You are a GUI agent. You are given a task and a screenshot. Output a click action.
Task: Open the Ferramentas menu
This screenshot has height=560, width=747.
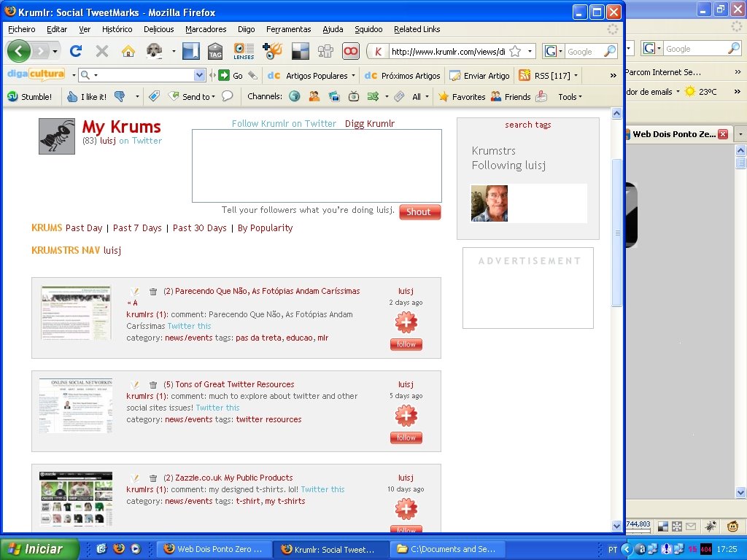(288, 29)
